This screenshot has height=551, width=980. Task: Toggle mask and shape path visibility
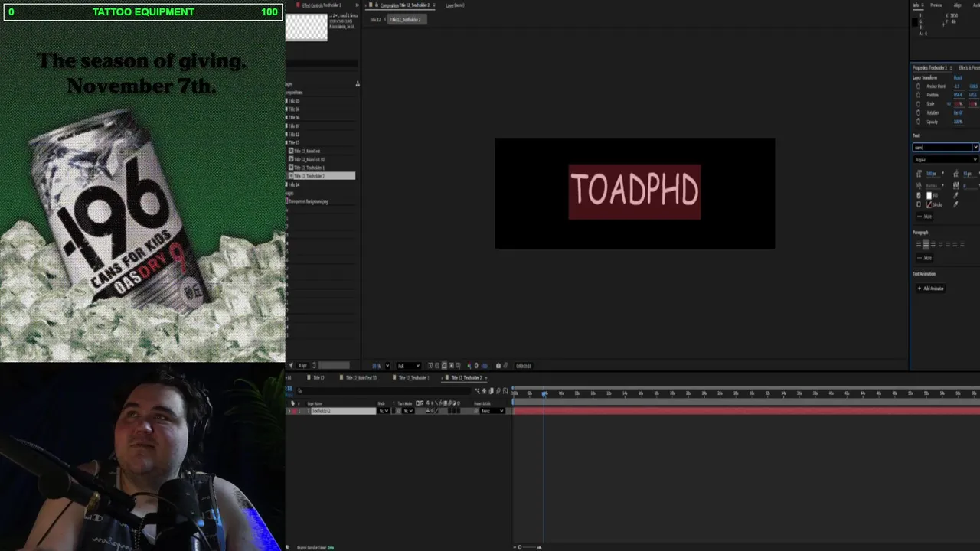point(444,366)
